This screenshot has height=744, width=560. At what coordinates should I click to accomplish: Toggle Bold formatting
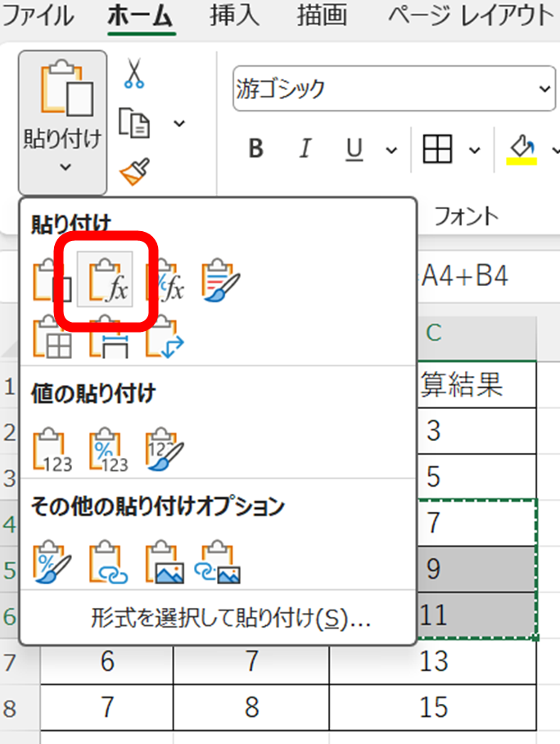tap(255, 149)
